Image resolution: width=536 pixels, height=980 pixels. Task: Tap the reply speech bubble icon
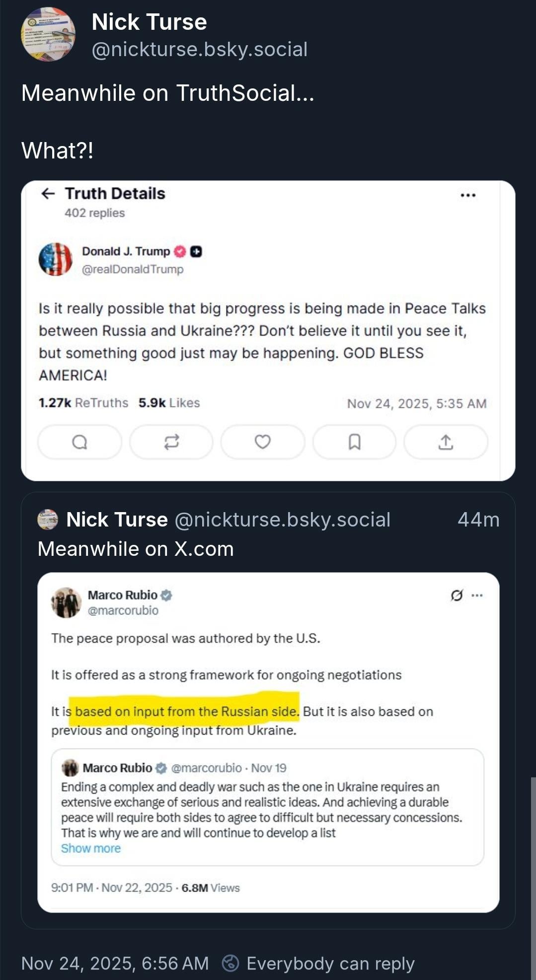tap(79, 442)
